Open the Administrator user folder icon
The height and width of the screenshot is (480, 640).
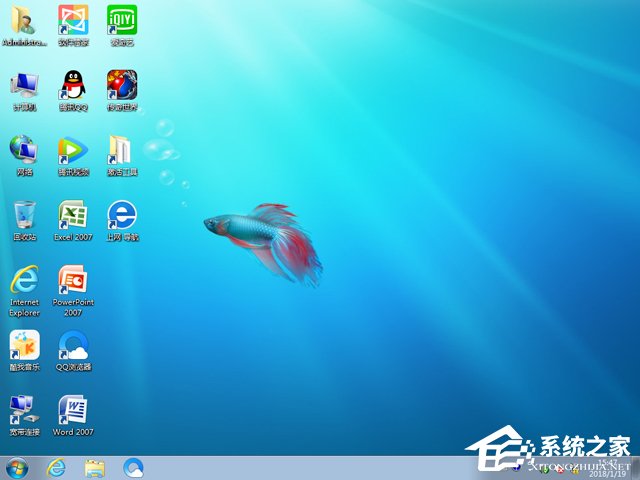point(24,21)
